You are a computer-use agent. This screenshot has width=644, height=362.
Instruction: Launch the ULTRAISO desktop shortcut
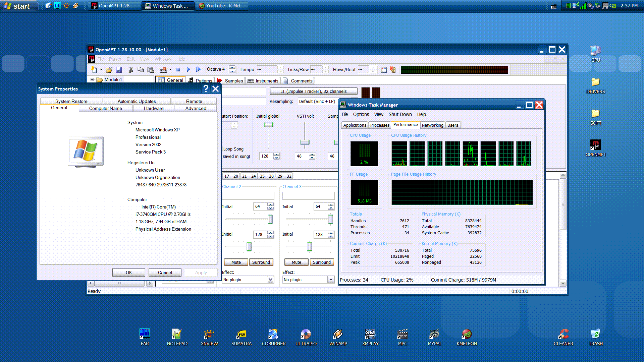[x=306, y=337]
